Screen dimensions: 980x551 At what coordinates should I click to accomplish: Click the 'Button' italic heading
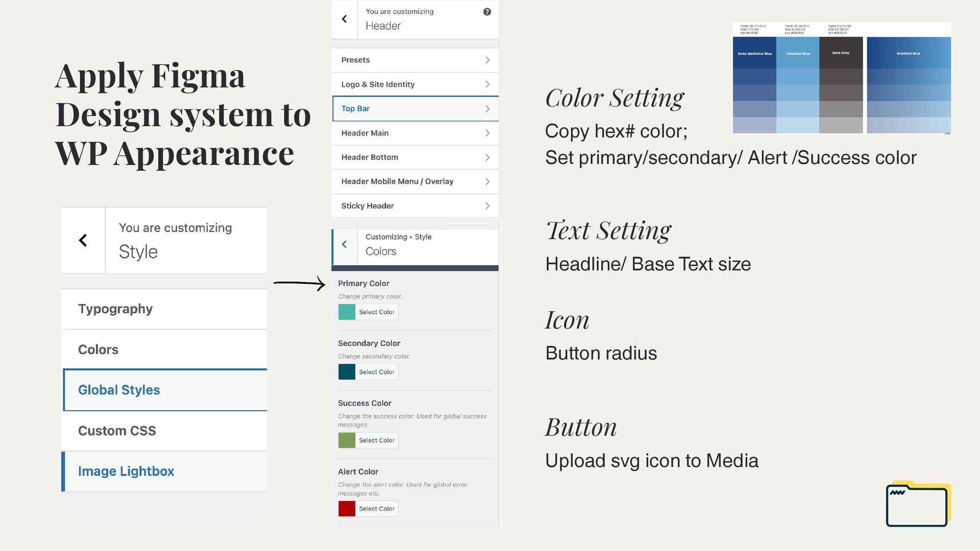point(581,428)
